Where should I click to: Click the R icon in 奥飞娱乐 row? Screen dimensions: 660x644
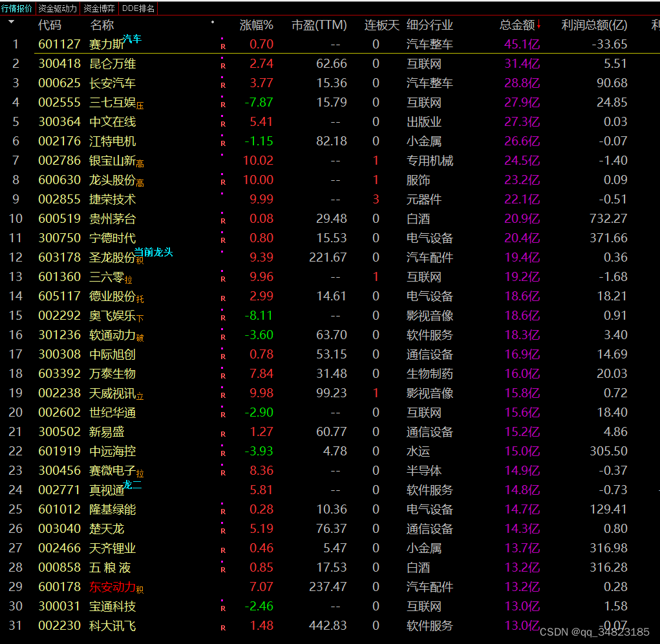223,318
